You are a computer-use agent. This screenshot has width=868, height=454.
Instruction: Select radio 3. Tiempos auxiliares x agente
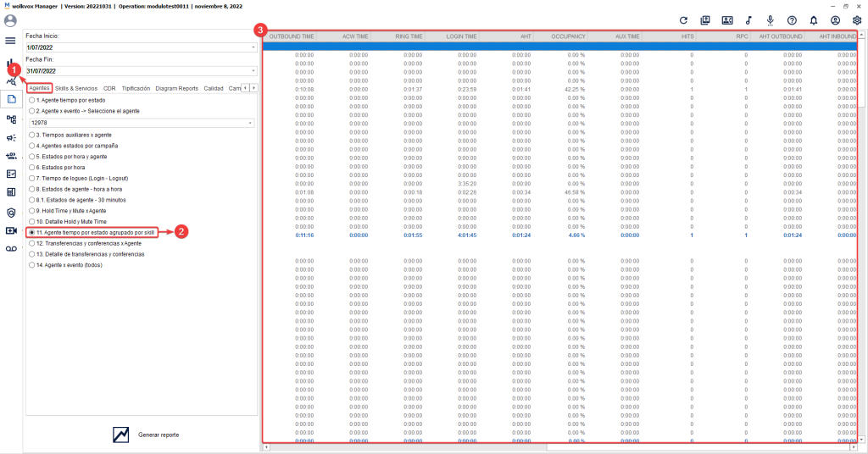point(31,135)
